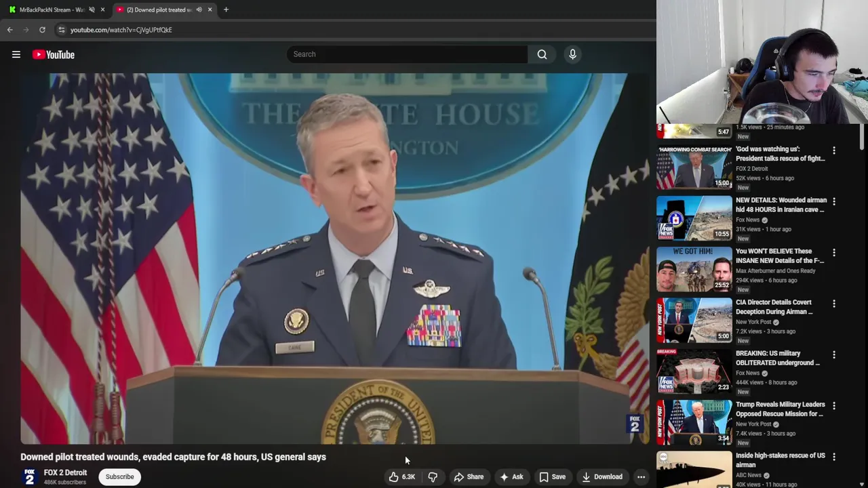Image resolution: width=868 pixels, height=488 pixels.
Task: Go back in browser
Action: [10, 30]
